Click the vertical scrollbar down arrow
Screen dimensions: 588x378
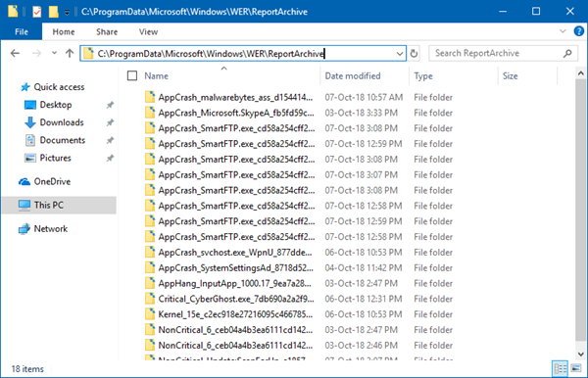pyautogui.click(x=580, y=354)
